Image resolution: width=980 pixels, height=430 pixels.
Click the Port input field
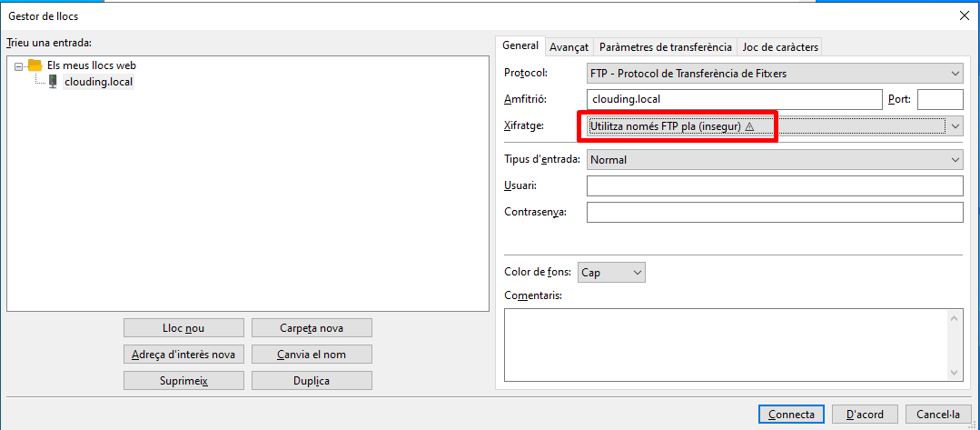(940, 99)
